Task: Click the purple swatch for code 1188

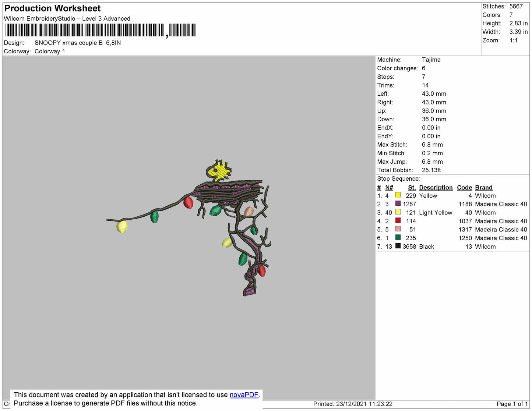Action: [x=398, y=203]
